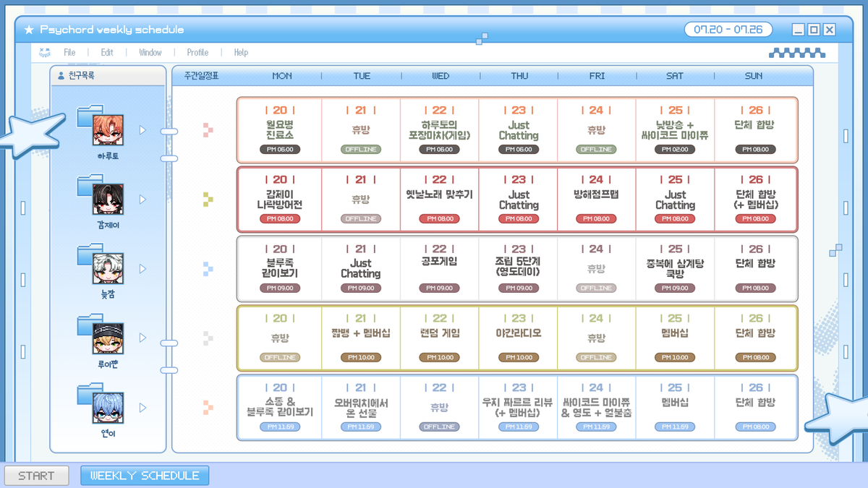
Task: Click the OFFLINE badge on 늦잠's Friday
Action: (x=596, y=288)
